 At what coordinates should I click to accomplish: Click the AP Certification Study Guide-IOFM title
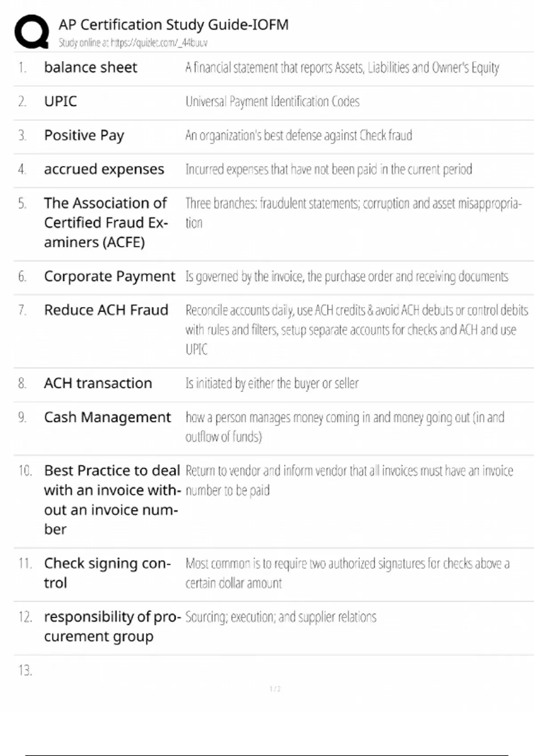click(x=174, y=24)
